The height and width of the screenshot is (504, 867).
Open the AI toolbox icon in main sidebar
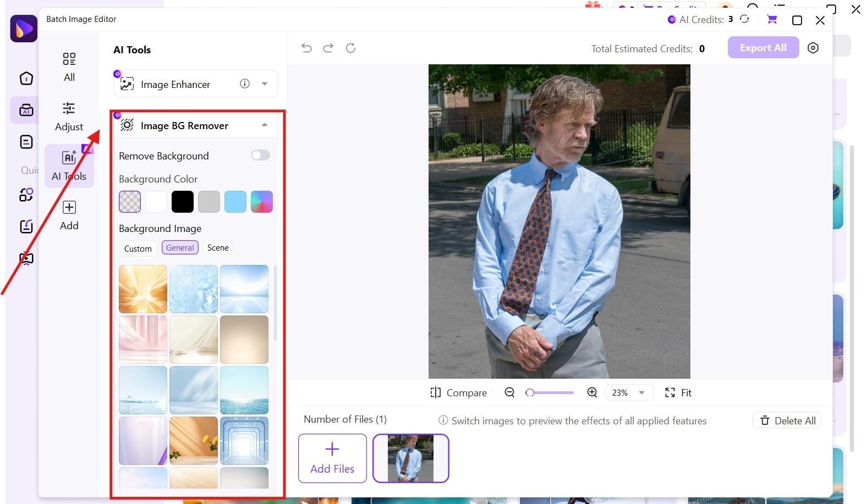pos(26,110)
